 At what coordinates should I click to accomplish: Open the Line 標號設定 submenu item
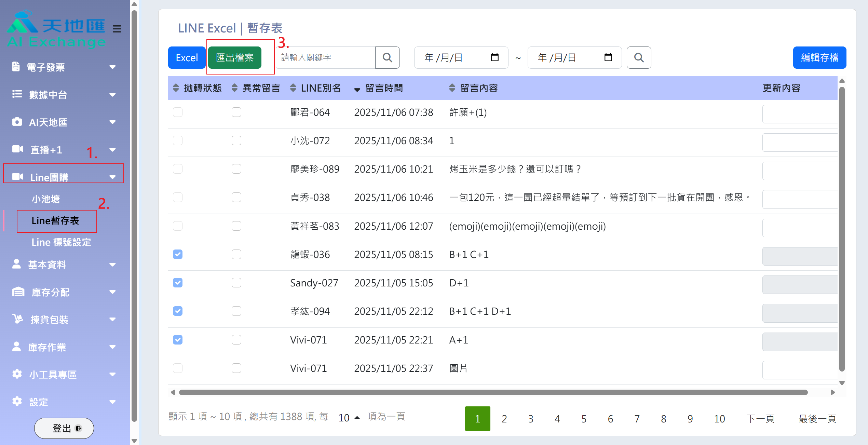coord(61,242)
